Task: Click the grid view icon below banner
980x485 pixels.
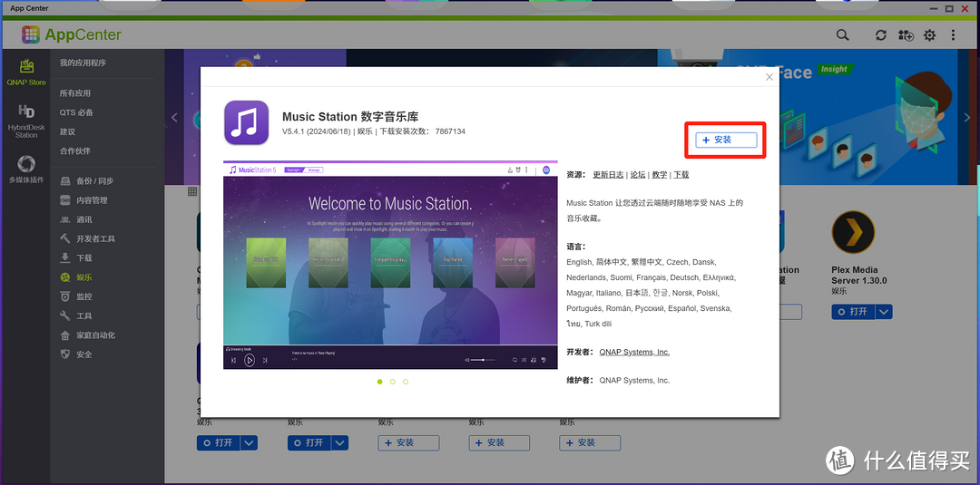Action: [x=192, y=191]
